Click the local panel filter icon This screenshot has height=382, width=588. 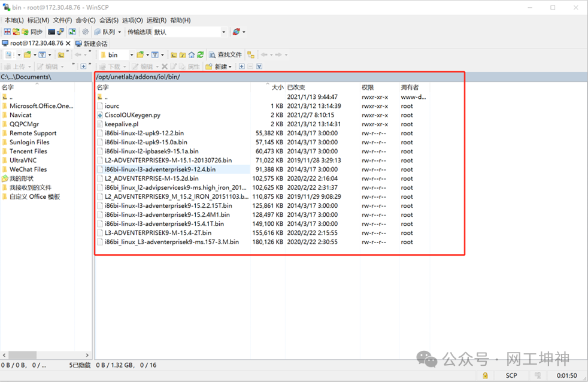point(43,54)
